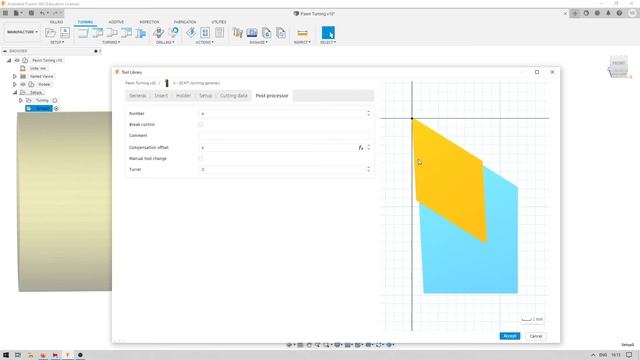Click the Save icon in quick access bar
This screenshot has width=640, height=360.
click(31, 13)
